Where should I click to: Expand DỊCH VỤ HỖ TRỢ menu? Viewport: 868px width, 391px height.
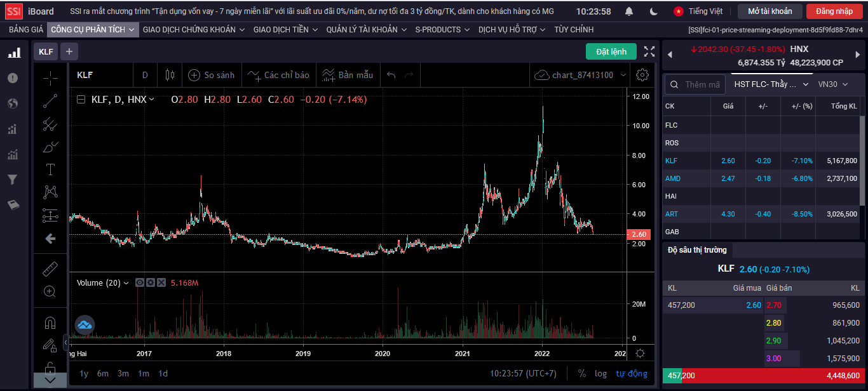512,30
